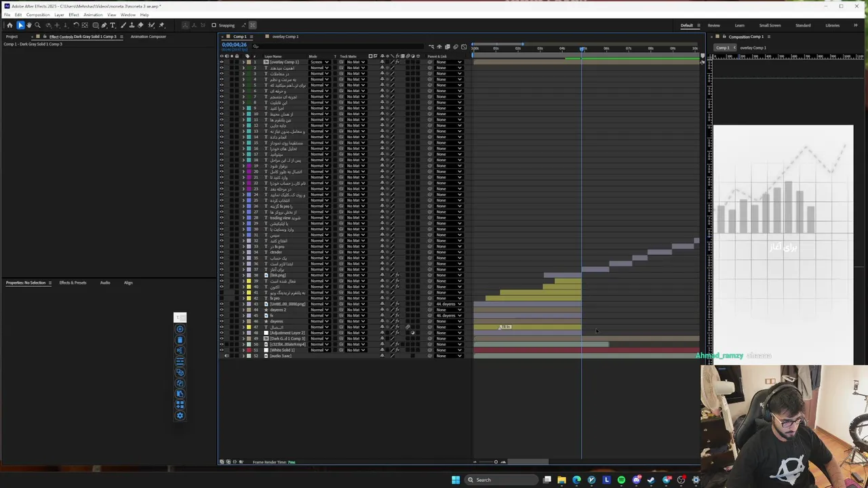The image size is (868, 488).
Task: Click the timecode field 0;00;04;26
Action: [234, 45]
